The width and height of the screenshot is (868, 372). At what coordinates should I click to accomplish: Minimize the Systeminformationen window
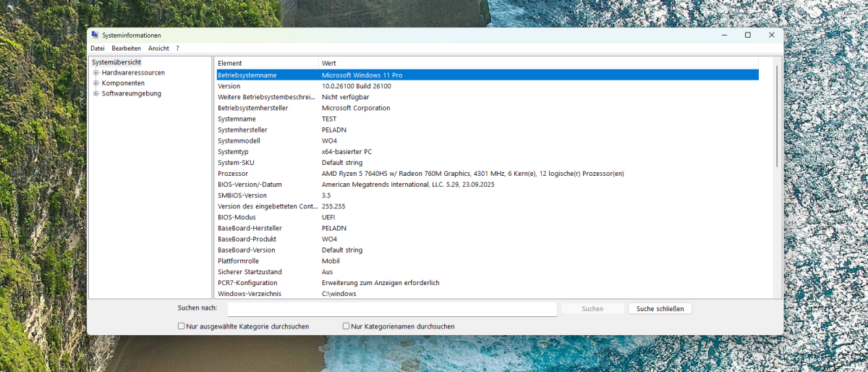click(724, 35)
